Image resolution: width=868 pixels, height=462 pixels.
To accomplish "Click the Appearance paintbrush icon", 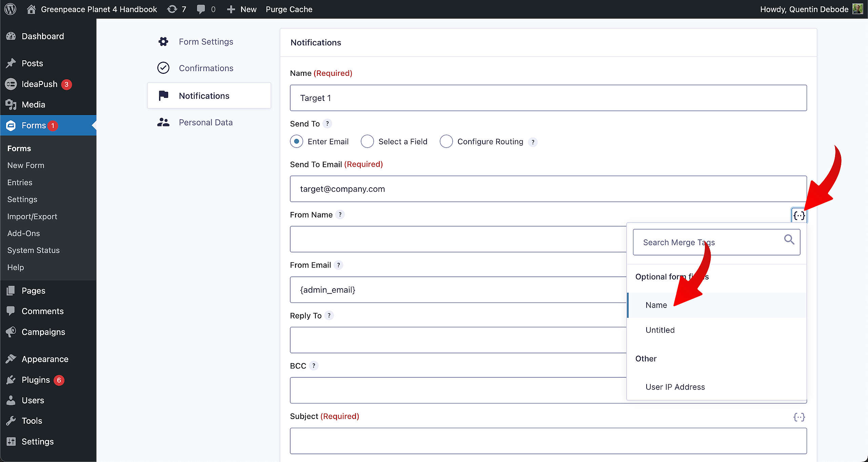I will pos(11,359).
